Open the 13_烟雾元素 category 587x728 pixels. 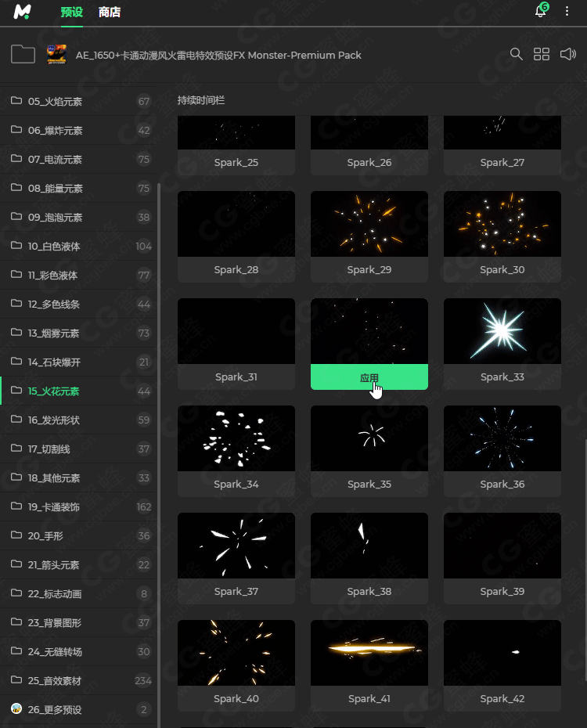coord(78,333)
